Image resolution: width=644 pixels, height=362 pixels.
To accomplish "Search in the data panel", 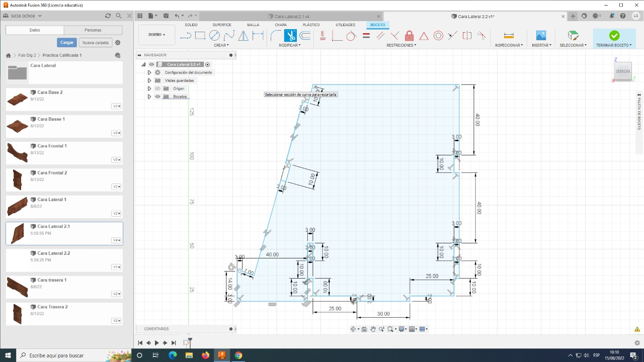I will click(x=118, y=16).
